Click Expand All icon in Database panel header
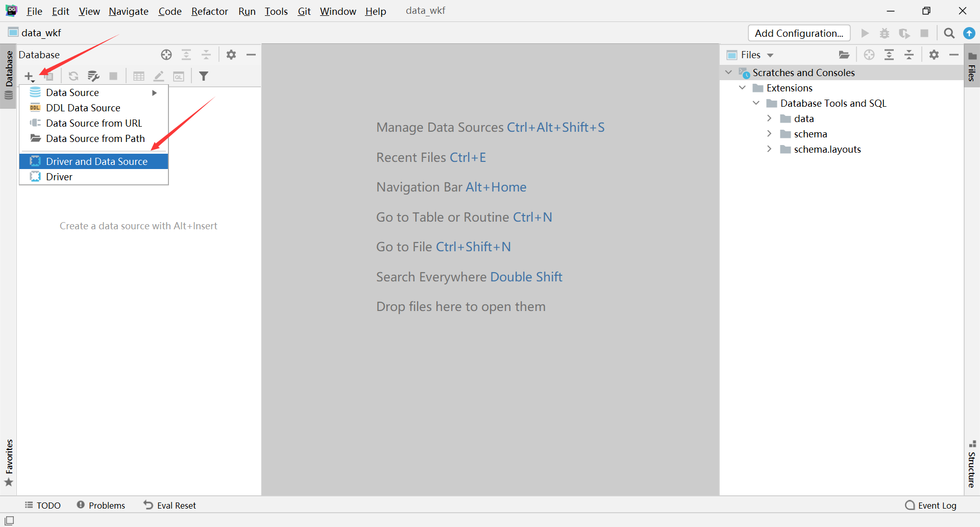This screenshot has height=527, width=980. tap(186, 55)
